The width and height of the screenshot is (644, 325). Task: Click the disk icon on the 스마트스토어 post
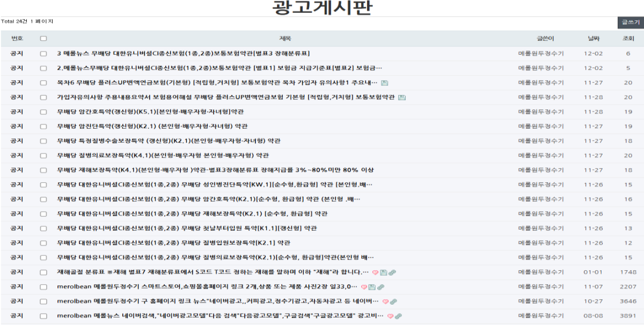coord(372,287)
